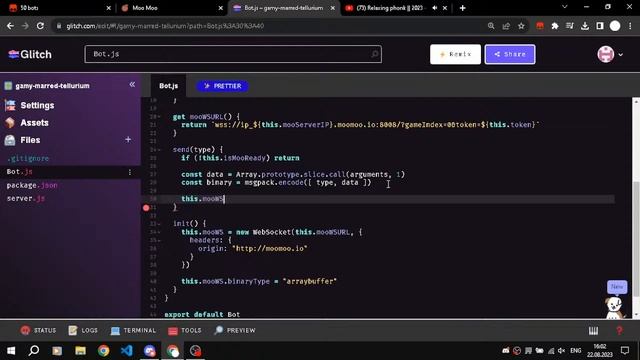Open browser extensions puzzle icon
Image resolution: width=640 pixels, height=360 pixels.
[x=555, y=26]
